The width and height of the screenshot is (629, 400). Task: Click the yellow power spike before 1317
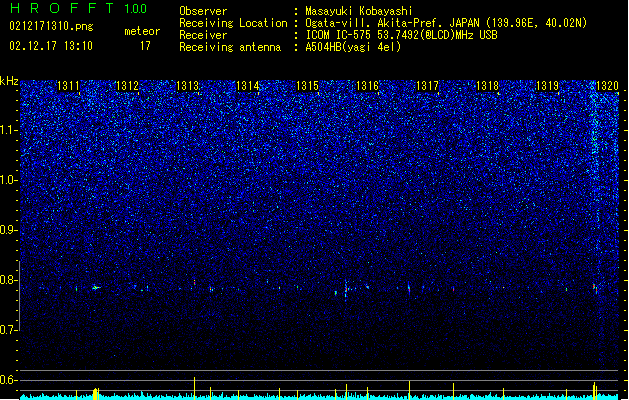409,390
